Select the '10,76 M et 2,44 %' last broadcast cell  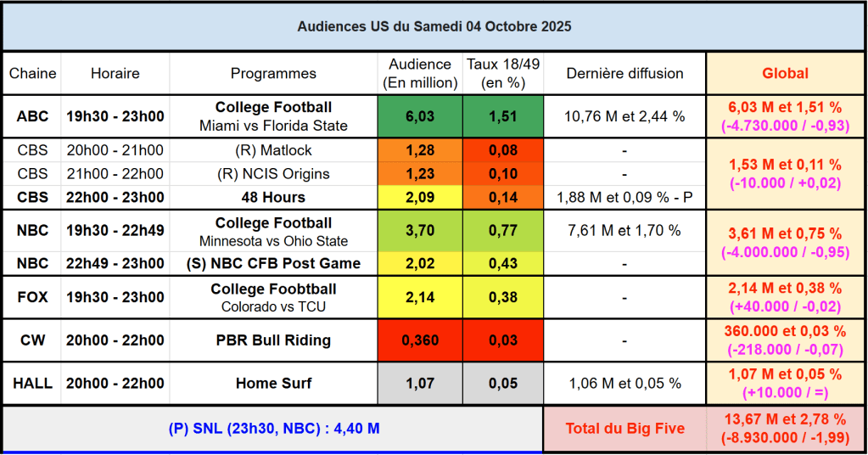click(624, 116)
